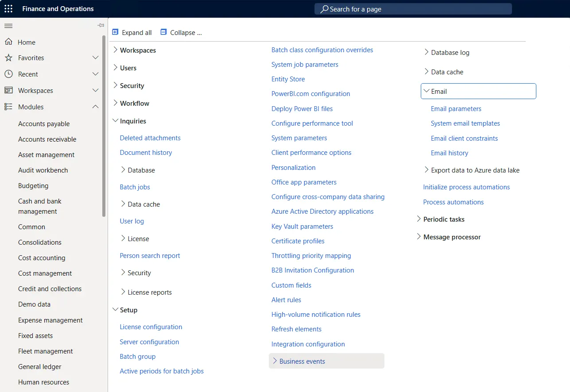Click the Workspaces icon in sidebar
The height and width of the screenshot is (392, 570).
coord(8,90)
